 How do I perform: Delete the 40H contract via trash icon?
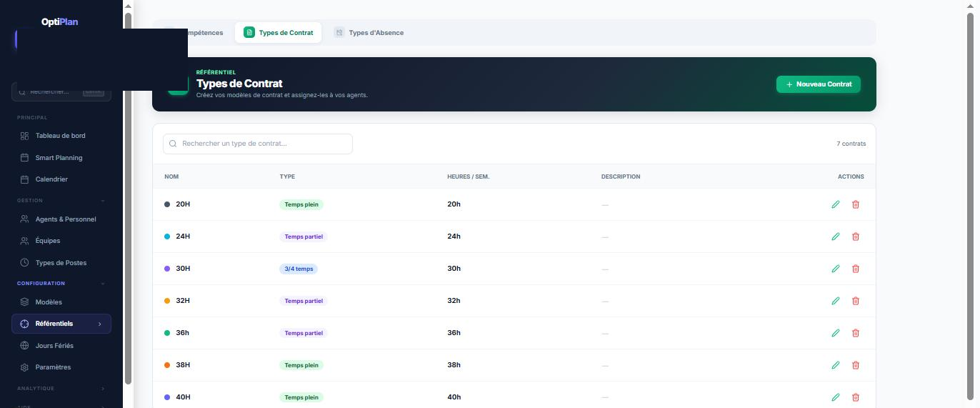click(855, 397)
